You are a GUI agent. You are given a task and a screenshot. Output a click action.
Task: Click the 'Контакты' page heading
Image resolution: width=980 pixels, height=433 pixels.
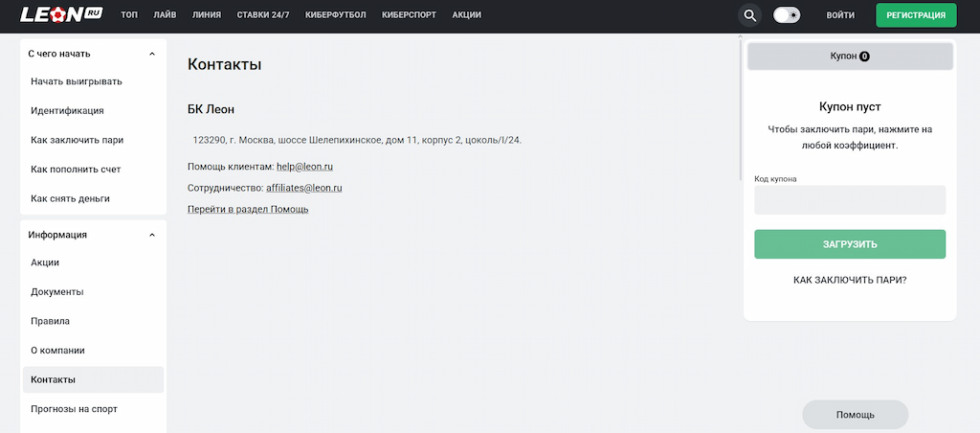click(x=224, y=64)
